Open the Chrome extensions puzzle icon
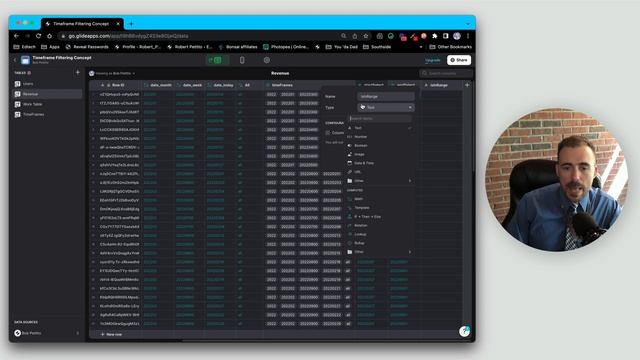 pos(435,36)
